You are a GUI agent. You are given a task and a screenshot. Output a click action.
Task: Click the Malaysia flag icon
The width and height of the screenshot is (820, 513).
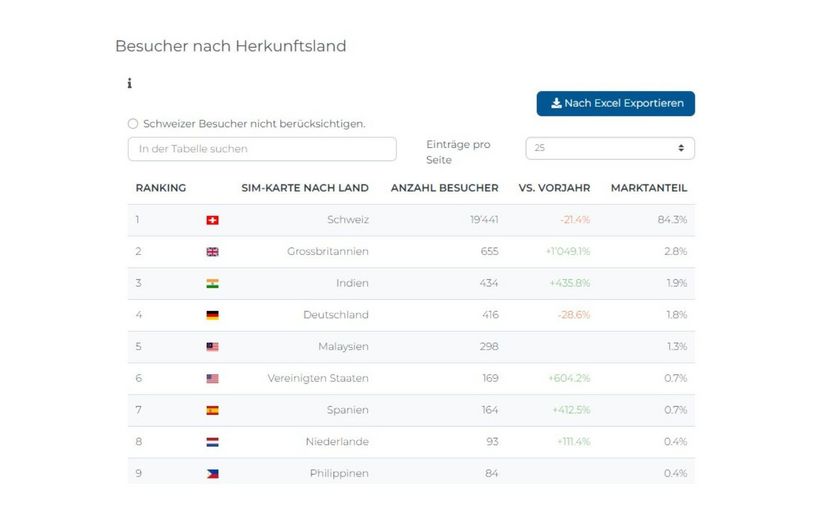pyautogui.click(x=212, y=347)
